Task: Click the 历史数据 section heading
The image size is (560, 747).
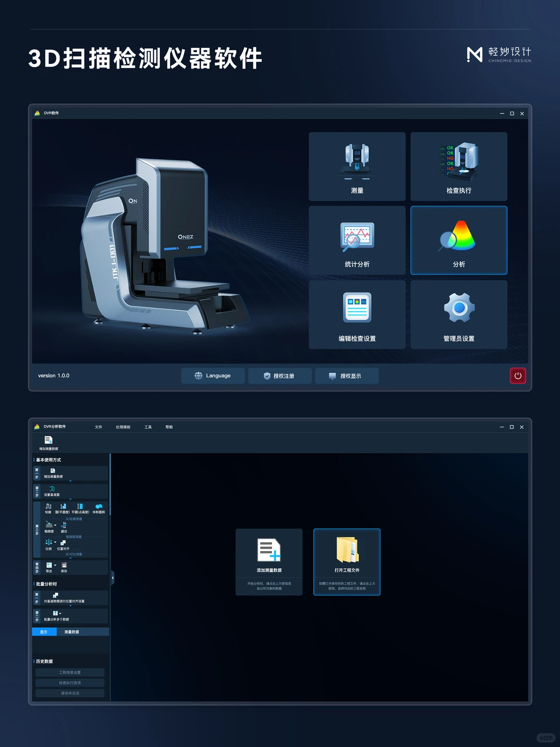Action: pos(45,661)
